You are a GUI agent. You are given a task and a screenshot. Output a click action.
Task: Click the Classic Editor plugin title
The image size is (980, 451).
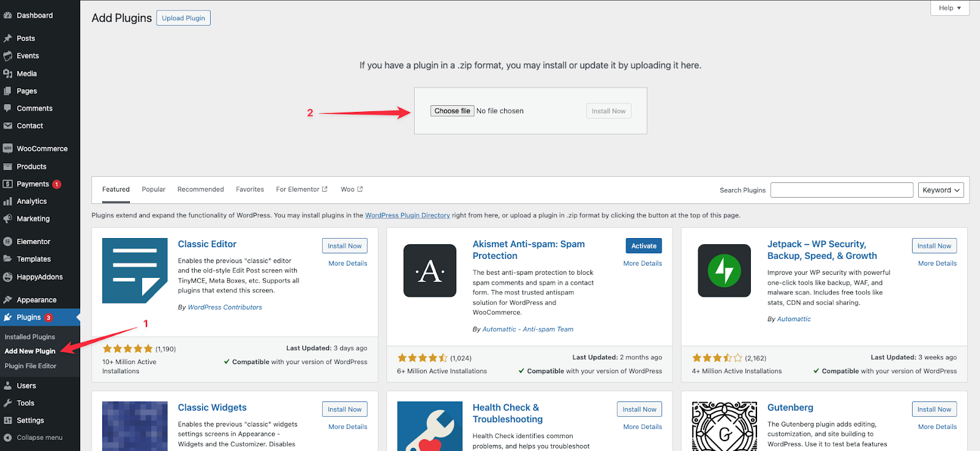(x=207, y=244)
